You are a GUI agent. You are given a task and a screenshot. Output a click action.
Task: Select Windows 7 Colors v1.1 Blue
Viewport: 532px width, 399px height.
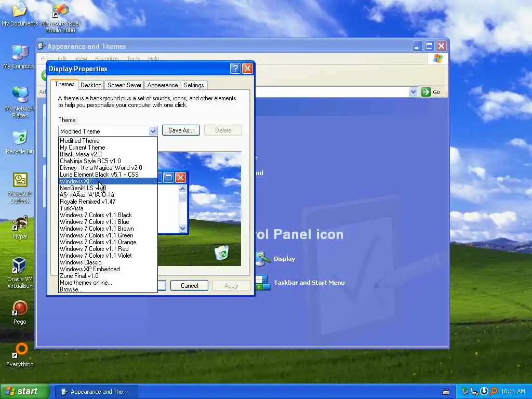108,222
